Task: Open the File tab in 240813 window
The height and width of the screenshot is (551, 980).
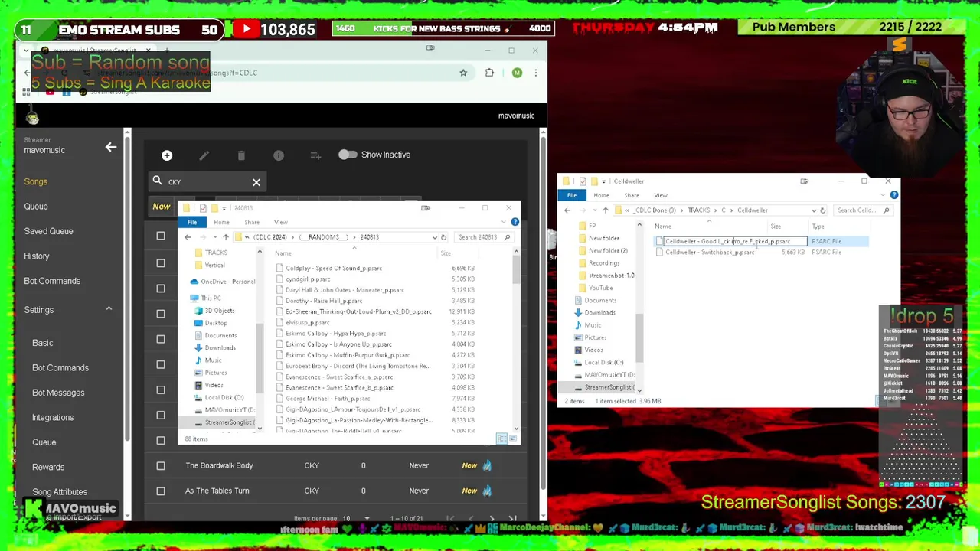Action: (x=192, y=223)
